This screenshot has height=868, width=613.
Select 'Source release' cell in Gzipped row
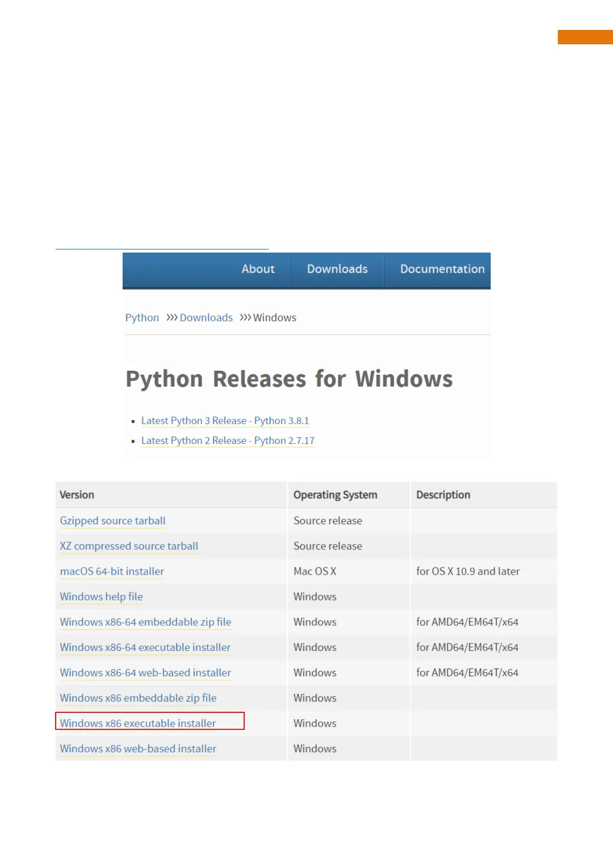(x=328, y=521)
